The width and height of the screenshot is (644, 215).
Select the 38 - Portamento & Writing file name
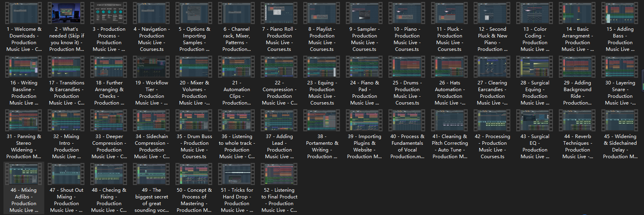coord(322,146)
